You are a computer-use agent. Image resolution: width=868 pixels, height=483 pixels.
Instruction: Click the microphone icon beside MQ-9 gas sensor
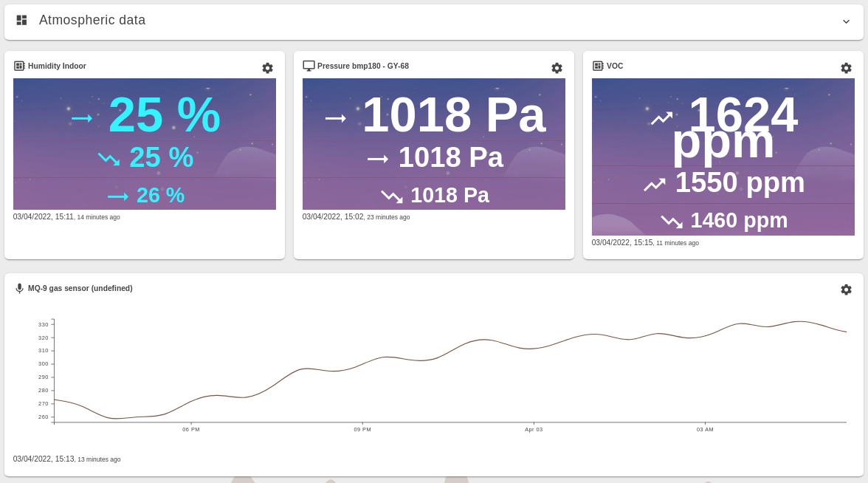tap(19, 289)
